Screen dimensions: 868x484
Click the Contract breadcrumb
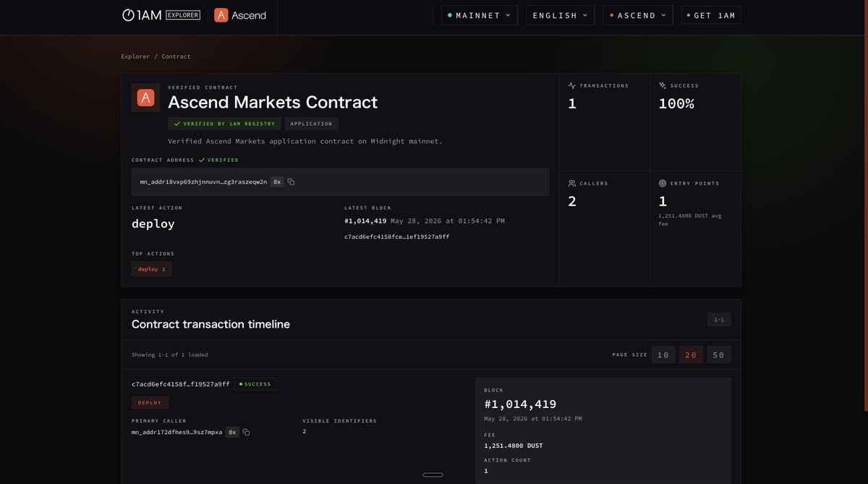(x=176, y=56)
